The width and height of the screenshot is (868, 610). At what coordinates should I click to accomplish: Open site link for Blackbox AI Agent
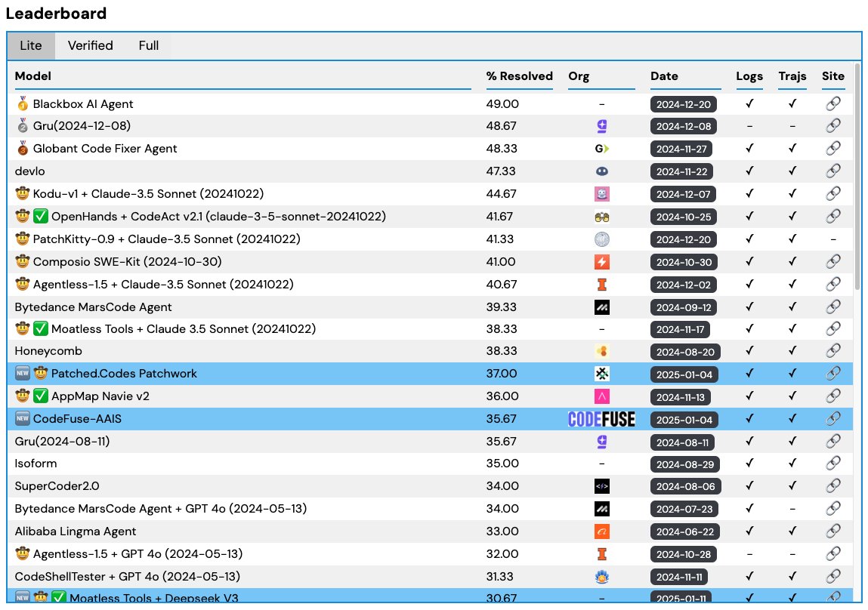click(x=833, y=103)
